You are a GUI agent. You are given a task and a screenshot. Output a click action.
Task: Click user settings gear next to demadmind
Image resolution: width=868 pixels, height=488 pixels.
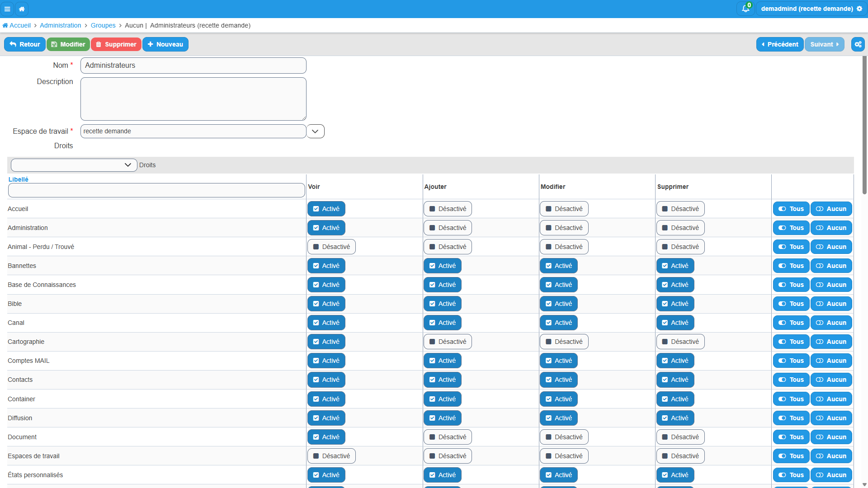(859, 9)
